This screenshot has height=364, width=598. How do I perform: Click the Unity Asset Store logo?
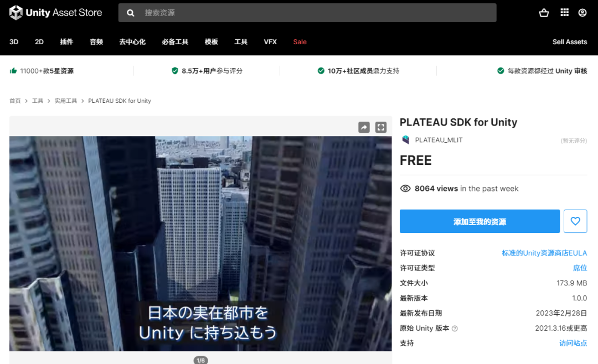(x=56, y=13)
